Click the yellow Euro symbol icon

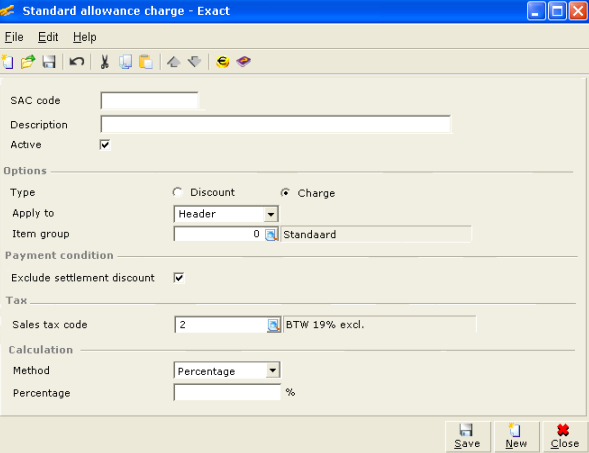223,62
